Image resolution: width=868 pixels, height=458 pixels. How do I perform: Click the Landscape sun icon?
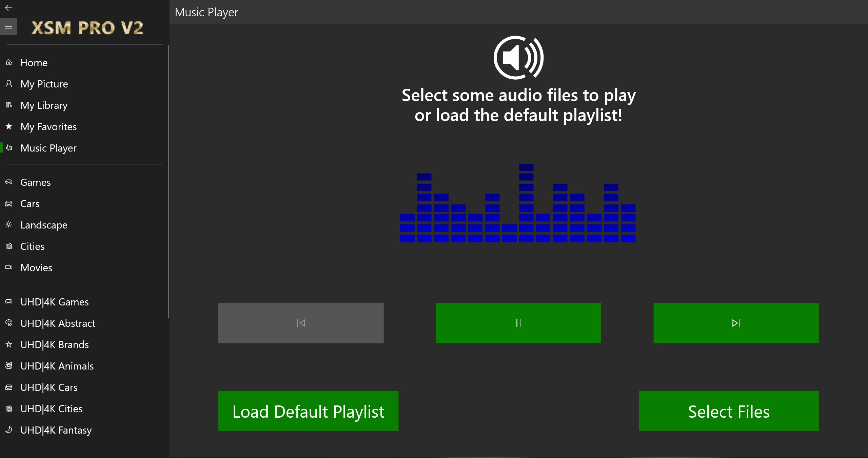[9, 224]
